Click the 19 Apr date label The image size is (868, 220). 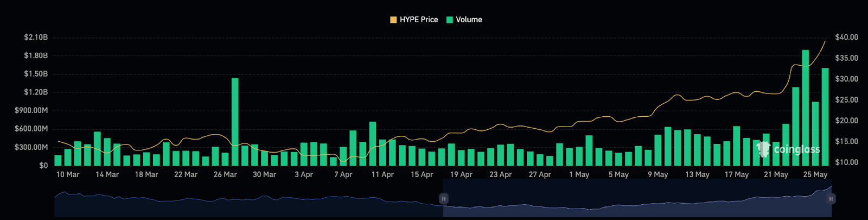(461, 174)
